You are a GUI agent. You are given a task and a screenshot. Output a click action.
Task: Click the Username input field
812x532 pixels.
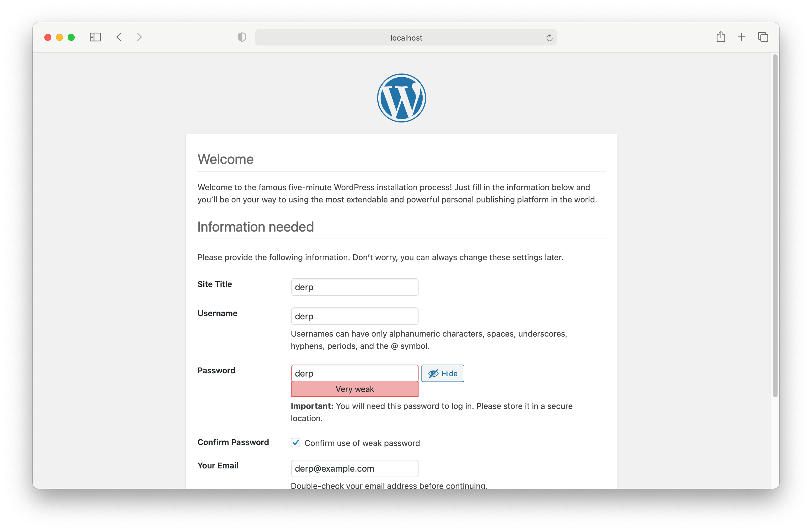[354, 316]
